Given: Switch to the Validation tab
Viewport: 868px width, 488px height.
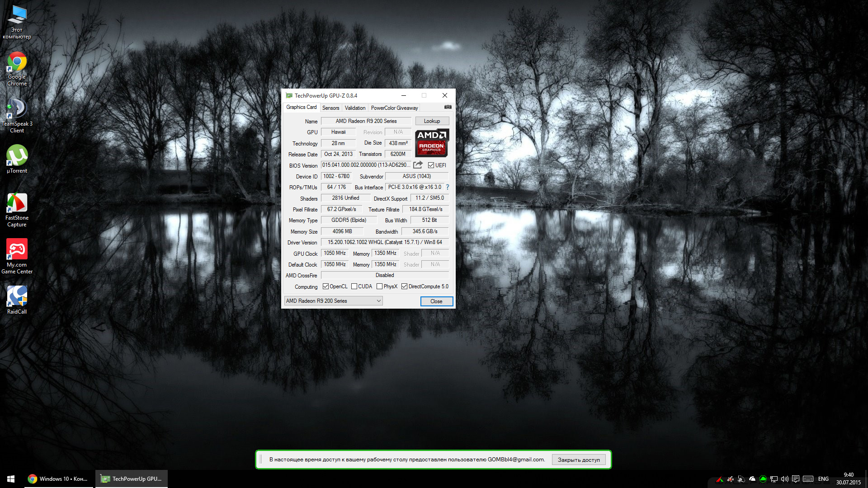Looking at the screenshot, I should [355, 108].
